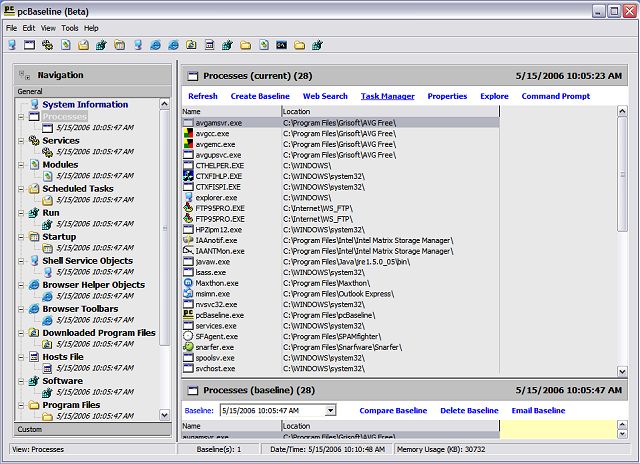Click the Task Manager link
This screenshot has width=640, height=464.
(387, 96)
